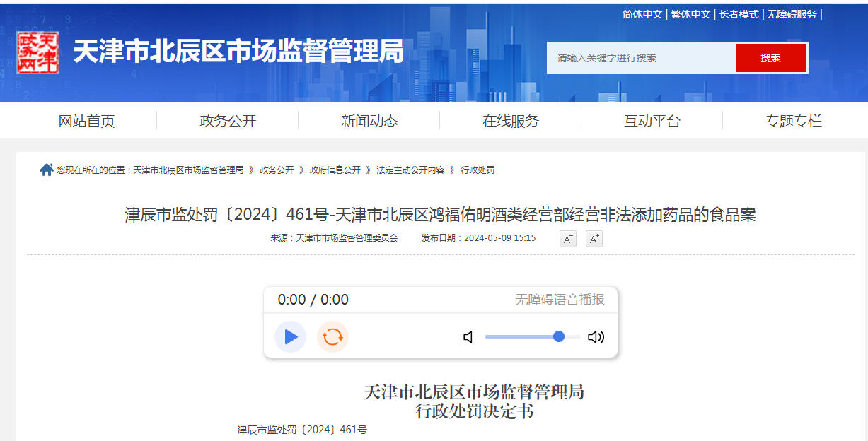Switch to 繁体中文
Image resolution: width=868 pixels, height=441 pixels.
[x=690, y=14]
